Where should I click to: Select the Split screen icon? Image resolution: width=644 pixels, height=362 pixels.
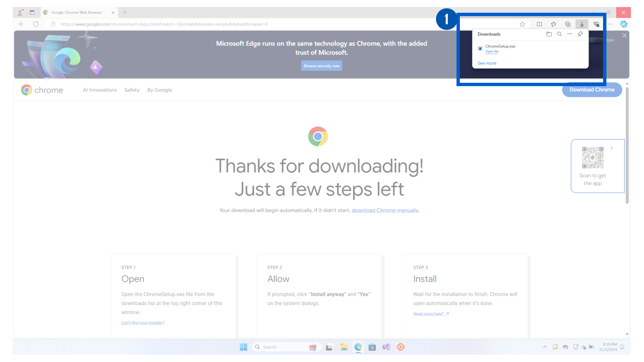[x=539, y=24]
